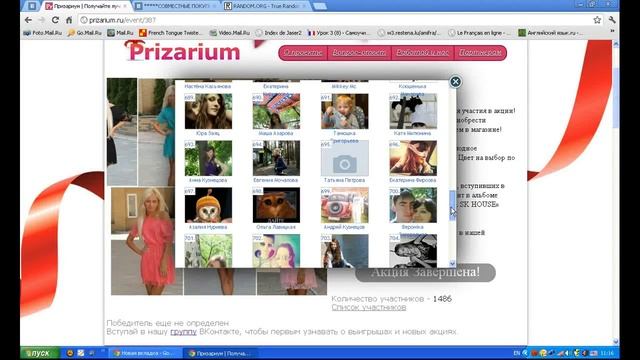Image resolution: width=640 pixels, height=360 pixels.
Task: Open the Партнерам navigation item
Action: [x=480, y=53]
